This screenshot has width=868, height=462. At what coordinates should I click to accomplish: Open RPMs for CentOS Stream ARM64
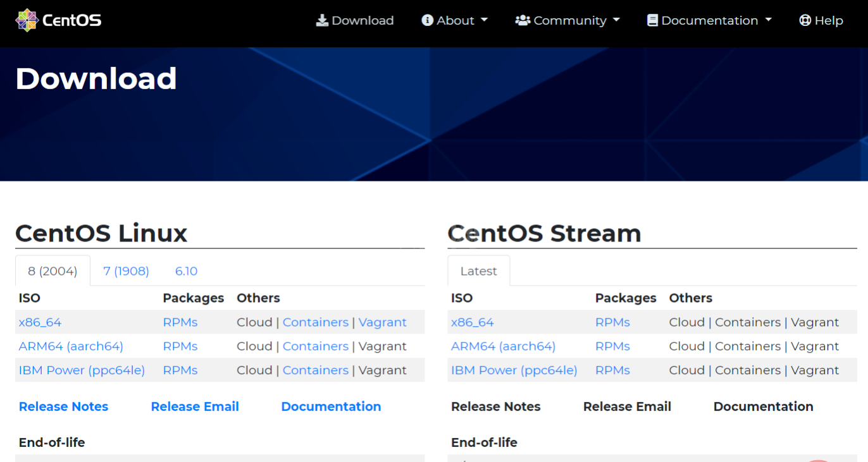click(612, 346)
